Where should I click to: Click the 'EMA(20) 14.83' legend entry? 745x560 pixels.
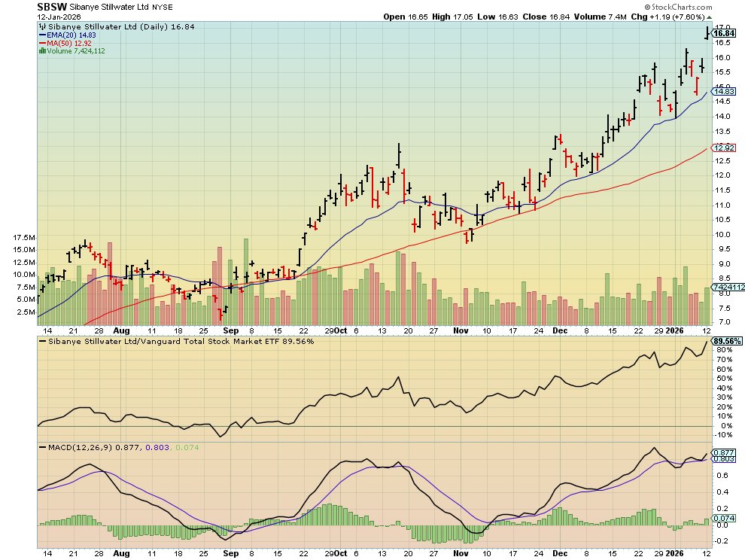pos(71,35)
